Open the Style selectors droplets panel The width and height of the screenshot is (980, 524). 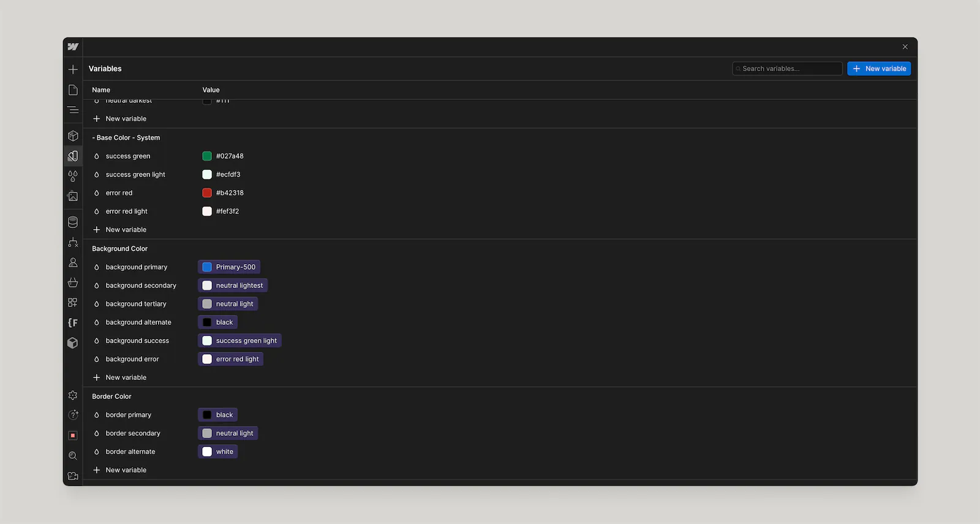coord(73,177)
